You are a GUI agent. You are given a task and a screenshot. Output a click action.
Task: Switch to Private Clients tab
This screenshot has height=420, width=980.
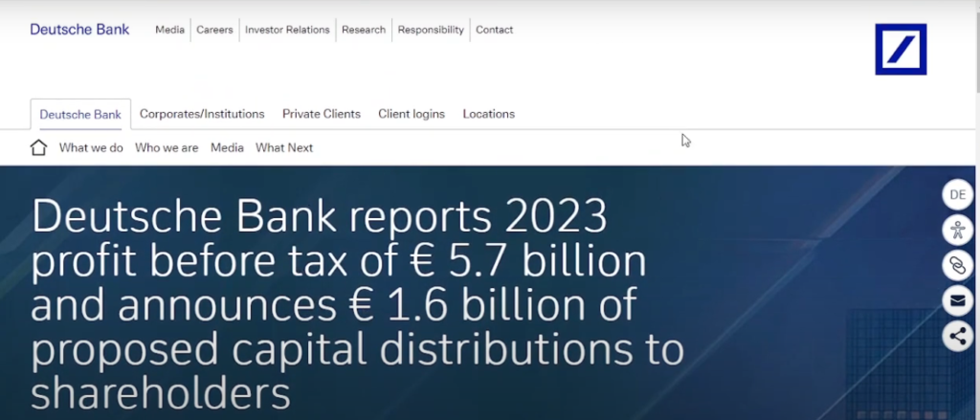pyautogui.click(x=322, y=114)
